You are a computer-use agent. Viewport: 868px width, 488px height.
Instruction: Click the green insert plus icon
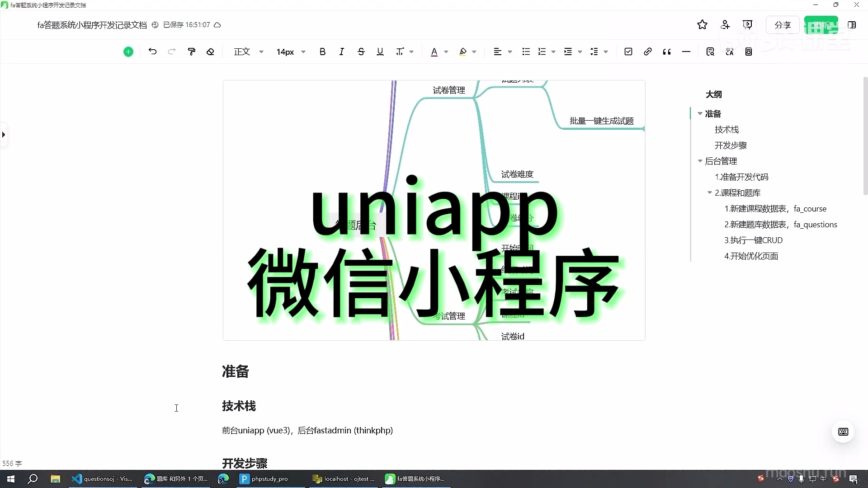pyautogui.click(x=128, y=52)
